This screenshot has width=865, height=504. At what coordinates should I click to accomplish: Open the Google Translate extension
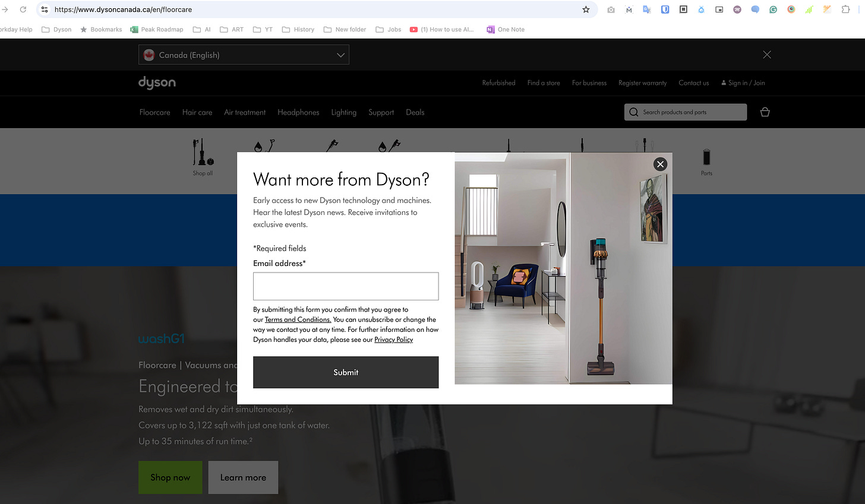(x=647, y=9)
